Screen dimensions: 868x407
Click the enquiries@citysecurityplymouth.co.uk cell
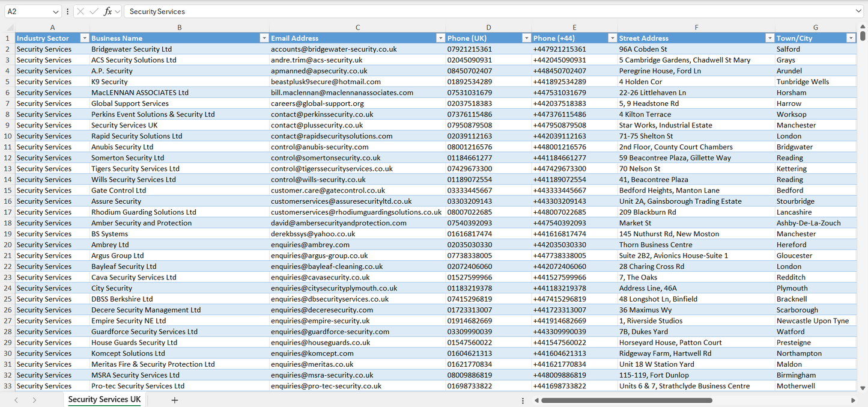tap(357, 288)
